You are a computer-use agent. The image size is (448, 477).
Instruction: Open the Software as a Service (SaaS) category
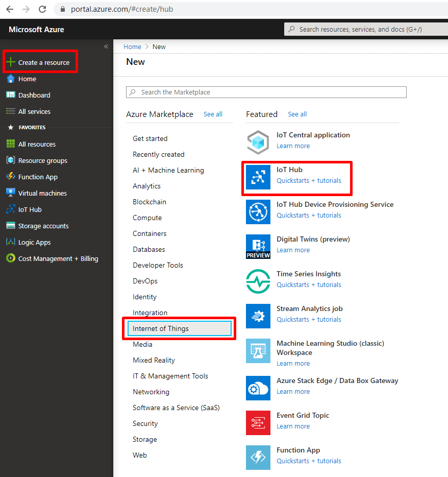click(176, 408)
